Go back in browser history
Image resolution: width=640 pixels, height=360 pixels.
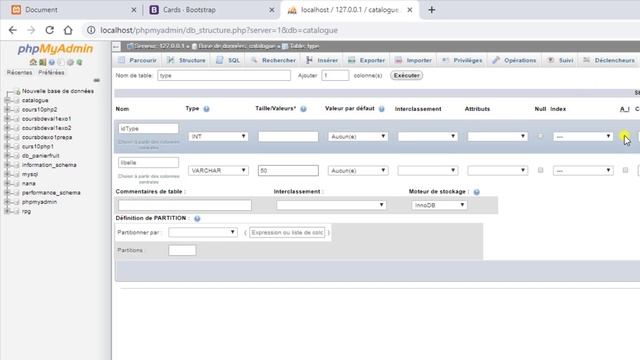13,30
